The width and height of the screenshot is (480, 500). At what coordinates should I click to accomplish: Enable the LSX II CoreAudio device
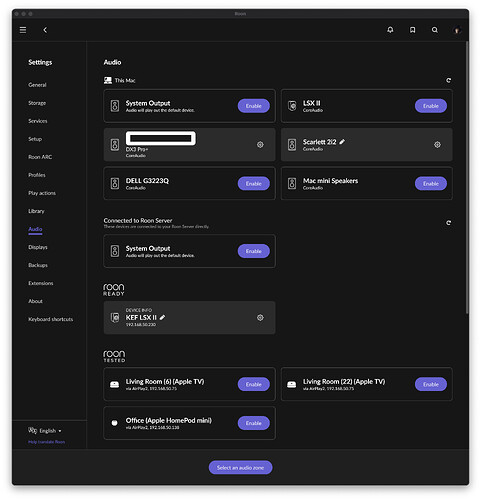431,106
